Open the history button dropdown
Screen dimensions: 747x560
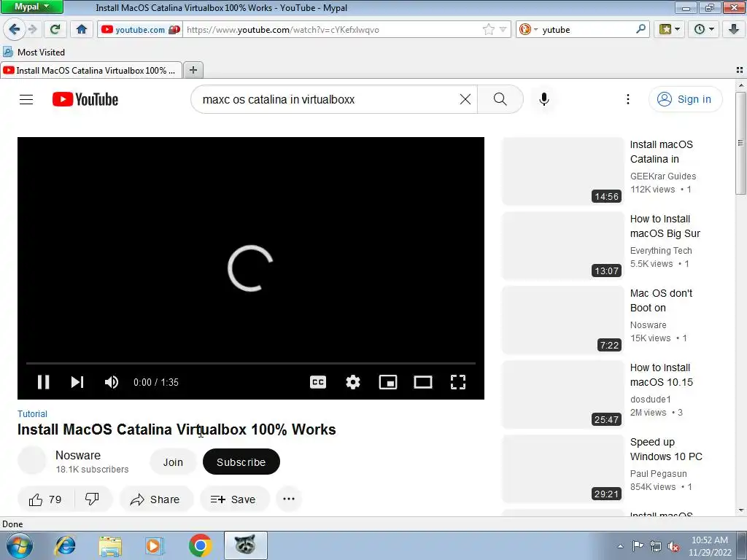(x=704, y=29)
